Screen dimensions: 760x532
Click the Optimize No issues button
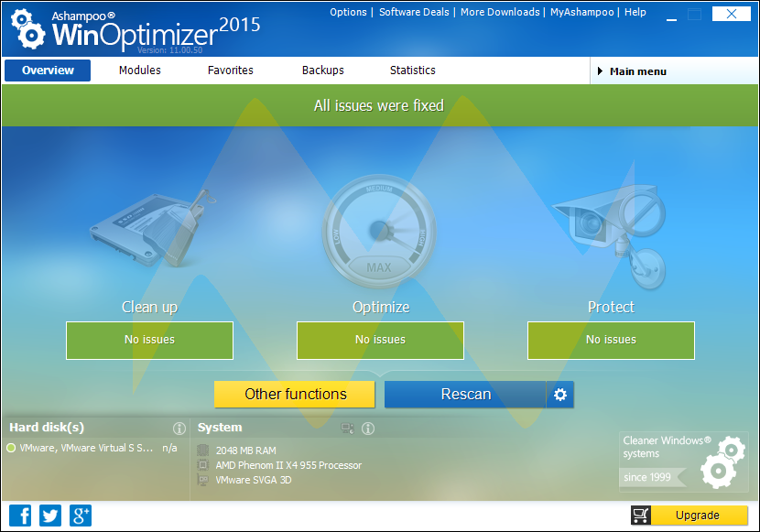tap(380, 340)
